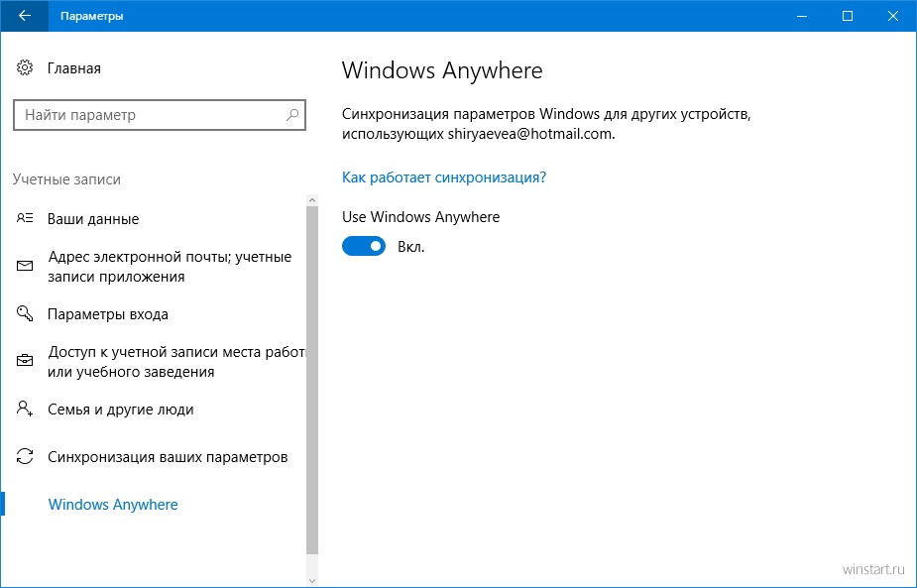Viewport: 917px width, 588px height.
Task: Turn off Use Windows Anywhere switch
Action: point(364,246)
